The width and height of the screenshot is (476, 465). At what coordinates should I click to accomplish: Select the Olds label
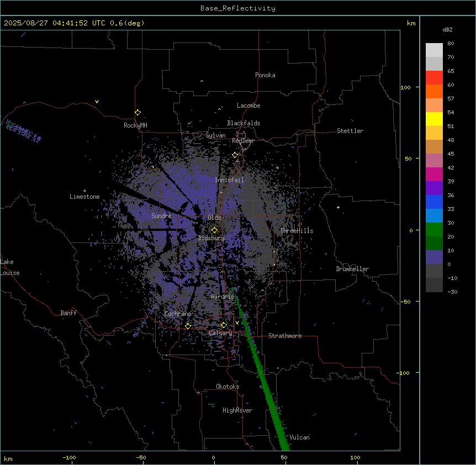[214, 218]
